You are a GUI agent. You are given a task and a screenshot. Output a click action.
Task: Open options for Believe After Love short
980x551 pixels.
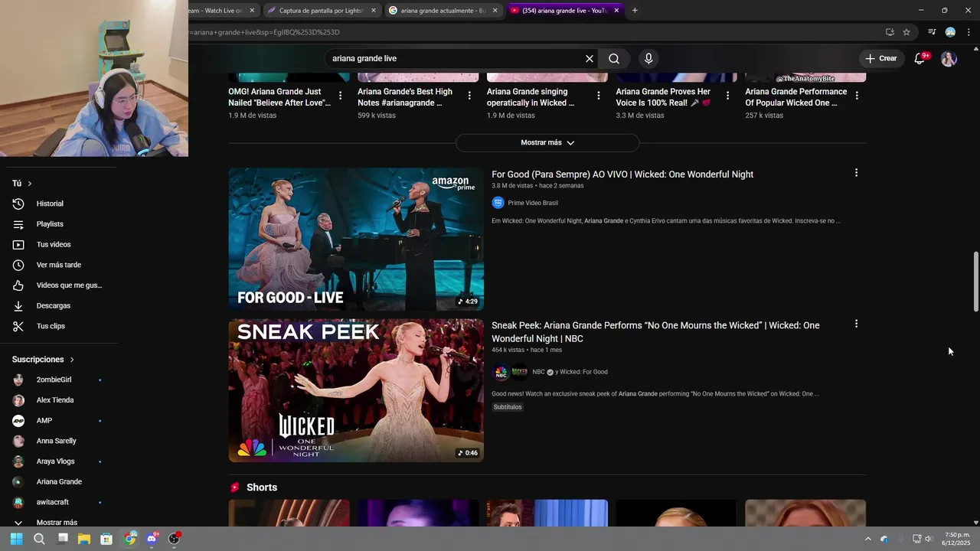coord(340,96)
